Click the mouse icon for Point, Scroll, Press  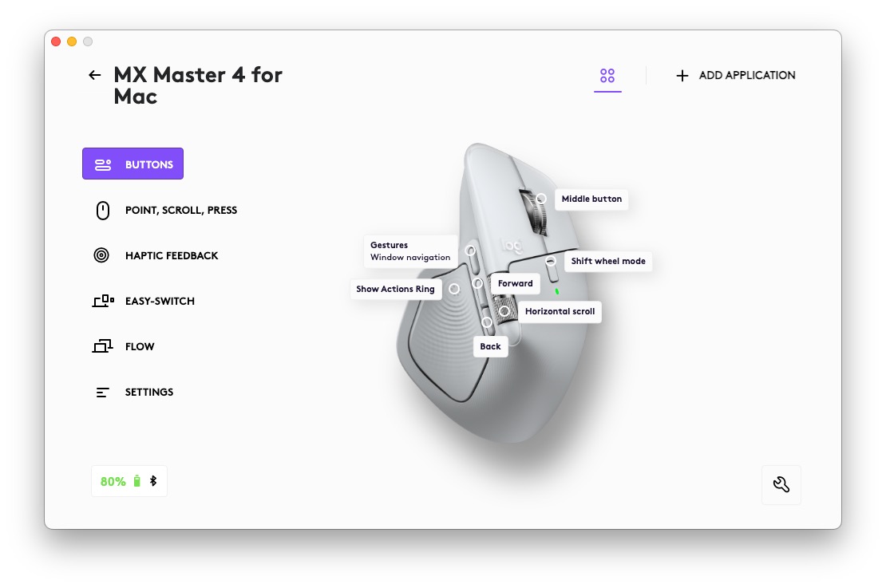[102, 210]
